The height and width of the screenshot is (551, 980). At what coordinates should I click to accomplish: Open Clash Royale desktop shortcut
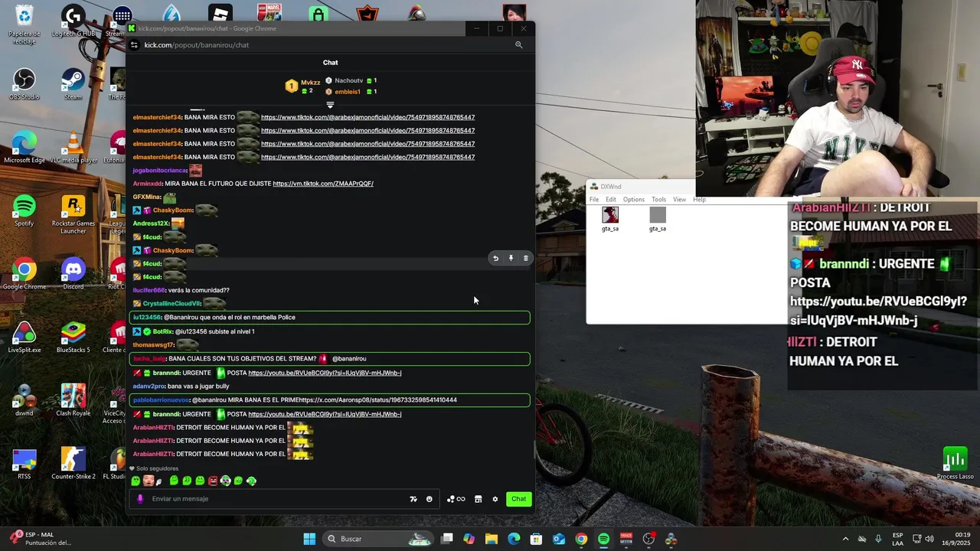click(x=73, y=401)
